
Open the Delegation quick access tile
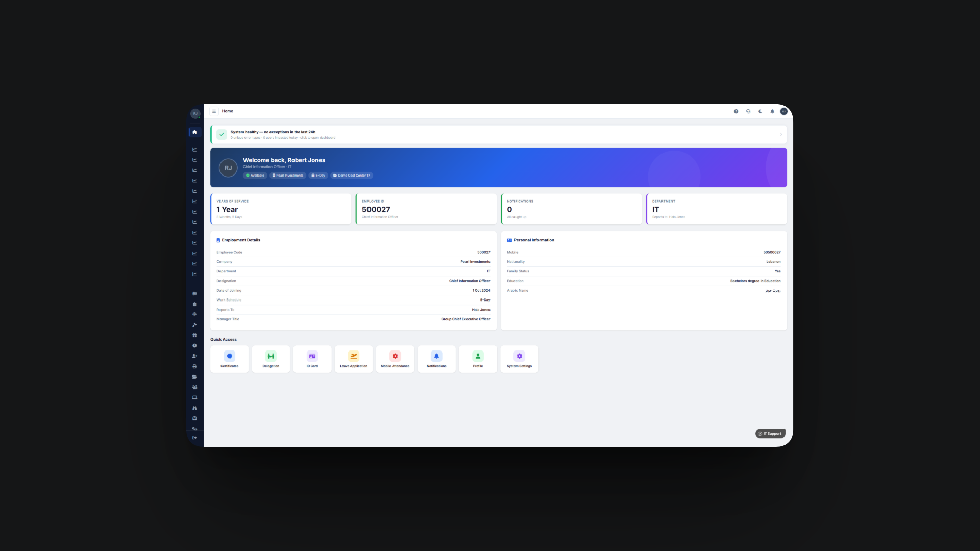click(271, 359)
